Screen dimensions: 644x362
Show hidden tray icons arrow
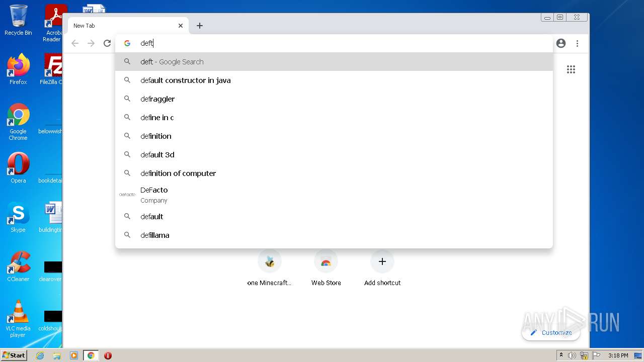tap(561, 355)
